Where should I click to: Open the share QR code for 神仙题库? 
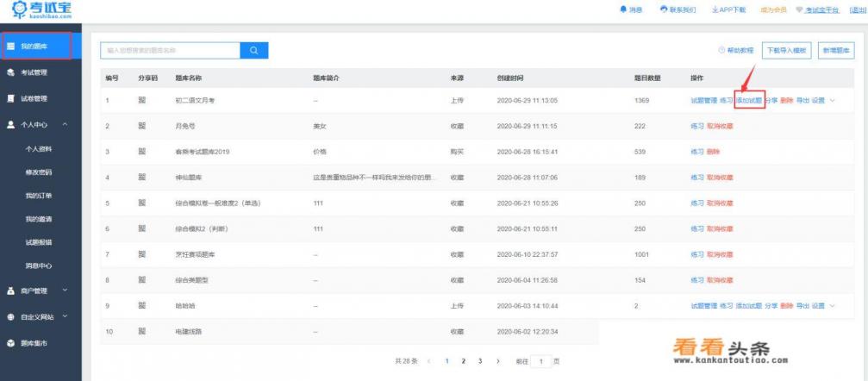141,178
